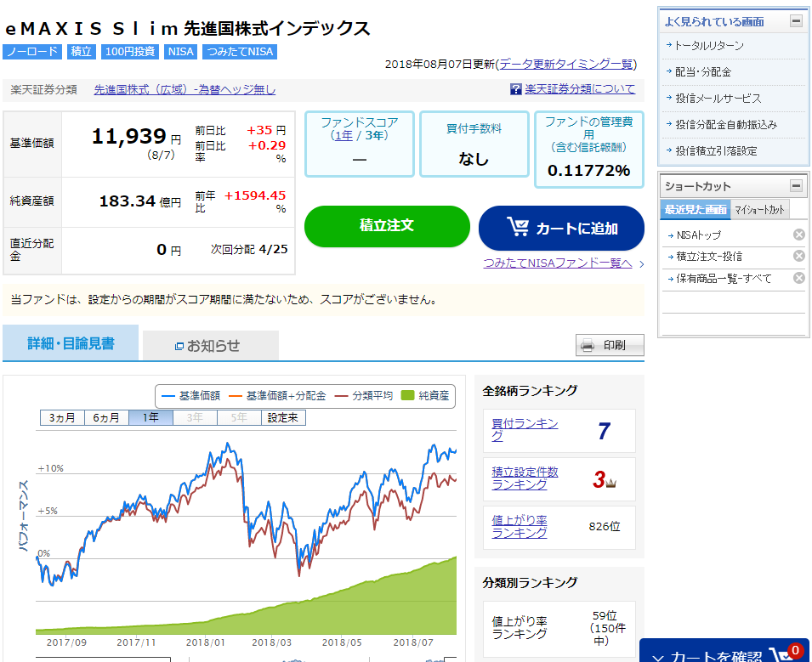The height and width of the screenshot is (662, 812).
Task: Open データ更新タイミング一覧 link
Action: coord(566,65)
